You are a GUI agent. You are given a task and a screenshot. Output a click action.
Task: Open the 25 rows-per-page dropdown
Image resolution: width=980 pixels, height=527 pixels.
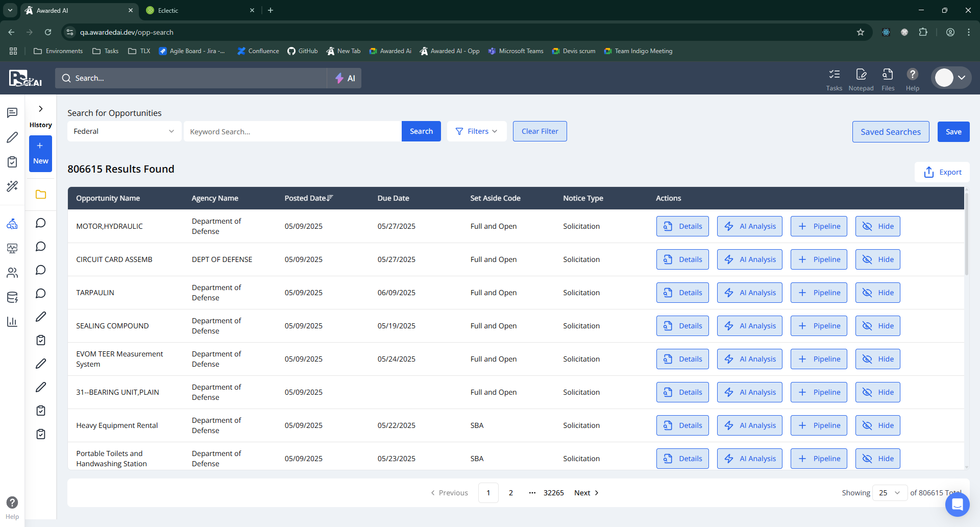tap(889, 493)
